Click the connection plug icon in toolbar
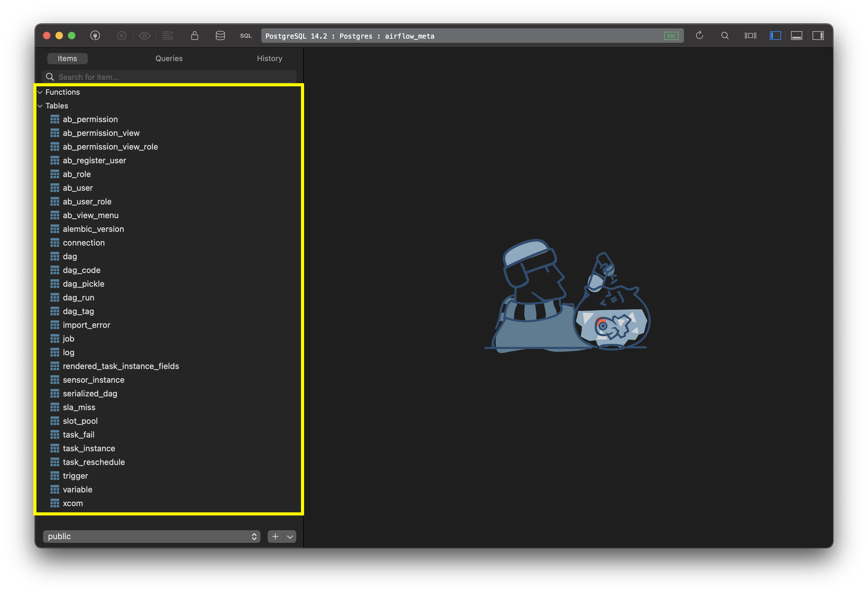The width and height of the screenshot is (868, 594). [x=95, y=36]
